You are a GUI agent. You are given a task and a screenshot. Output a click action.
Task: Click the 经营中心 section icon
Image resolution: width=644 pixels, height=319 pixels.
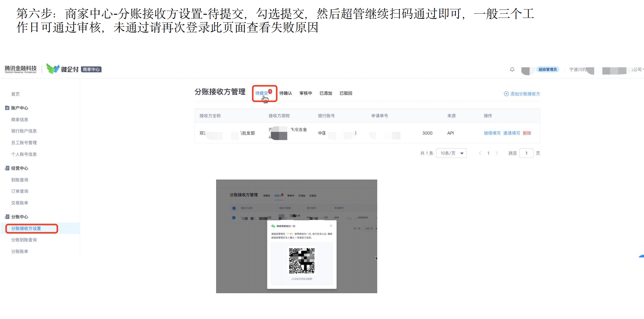click(7, 168)
